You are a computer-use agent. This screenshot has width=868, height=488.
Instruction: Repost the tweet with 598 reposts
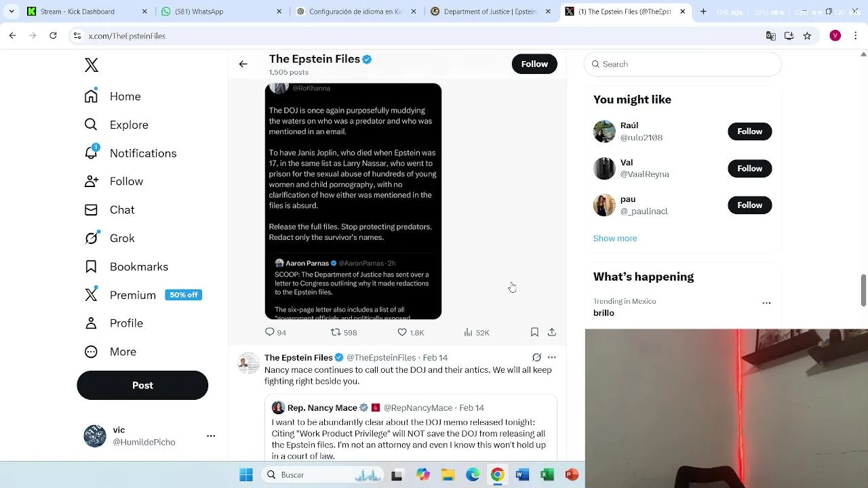[343, 332]
